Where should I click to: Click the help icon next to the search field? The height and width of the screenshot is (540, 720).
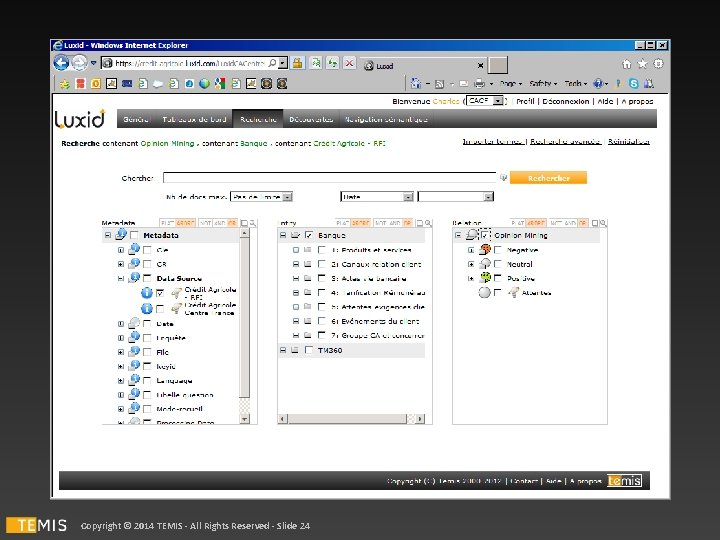(503, 178)
